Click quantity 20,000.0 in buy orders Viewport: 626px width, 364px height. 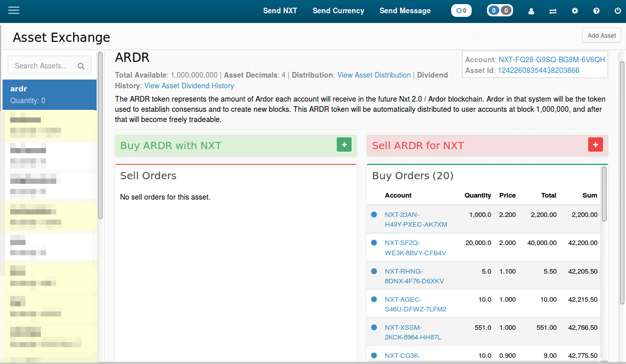pyautogui.click(x=478, y=243)
